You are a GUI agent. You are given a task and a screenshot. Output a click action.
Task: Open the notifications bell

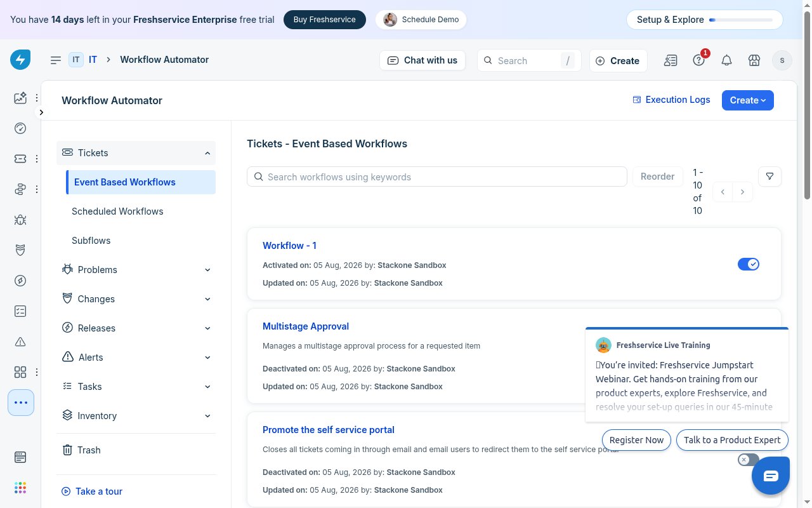727,60
